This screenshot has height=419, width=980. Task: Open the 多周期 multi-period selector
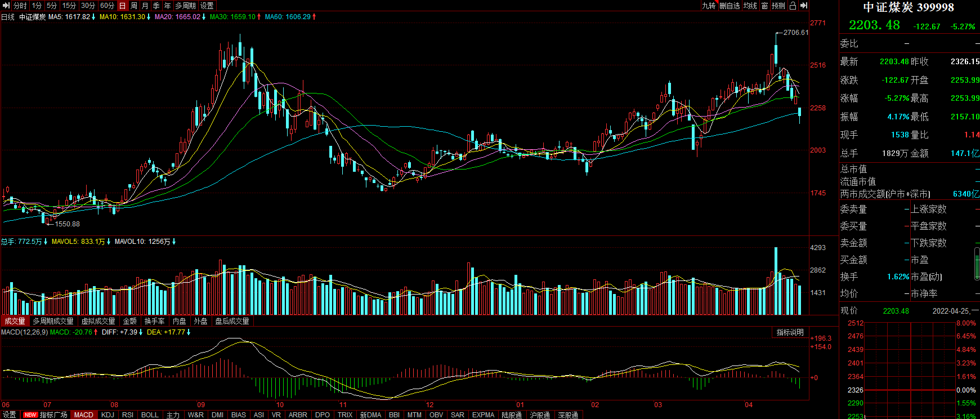186,6
